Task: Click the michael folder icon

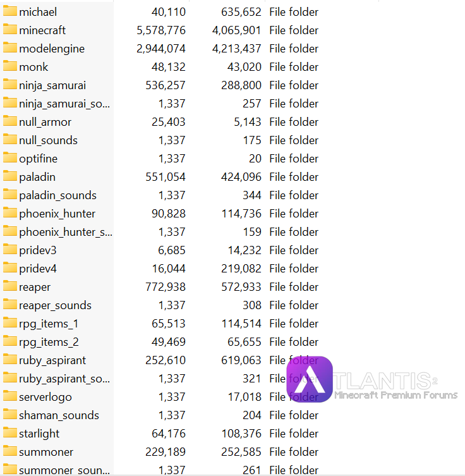Action: click(10, 11)
